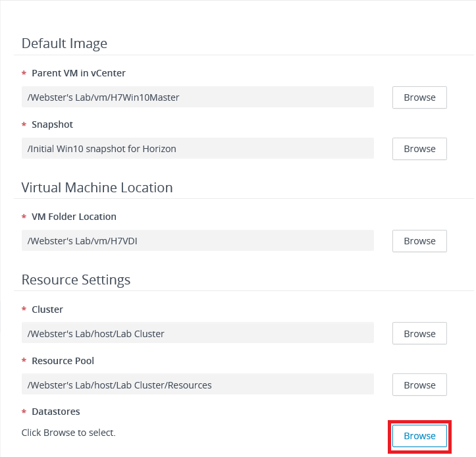Click the H7VDI folder location field
The height and width of the screenshot is (457, 476).
[198, 241]
